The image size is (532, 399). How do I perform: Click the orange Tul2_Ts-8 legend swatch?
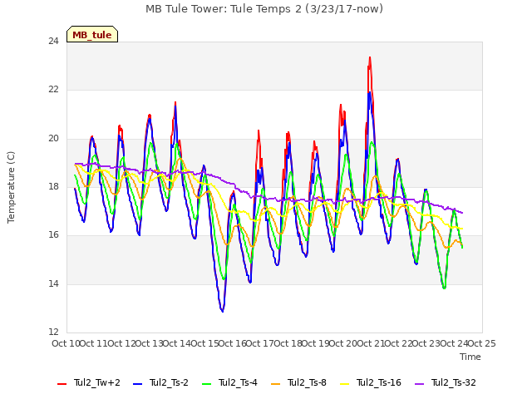(275, 384)
